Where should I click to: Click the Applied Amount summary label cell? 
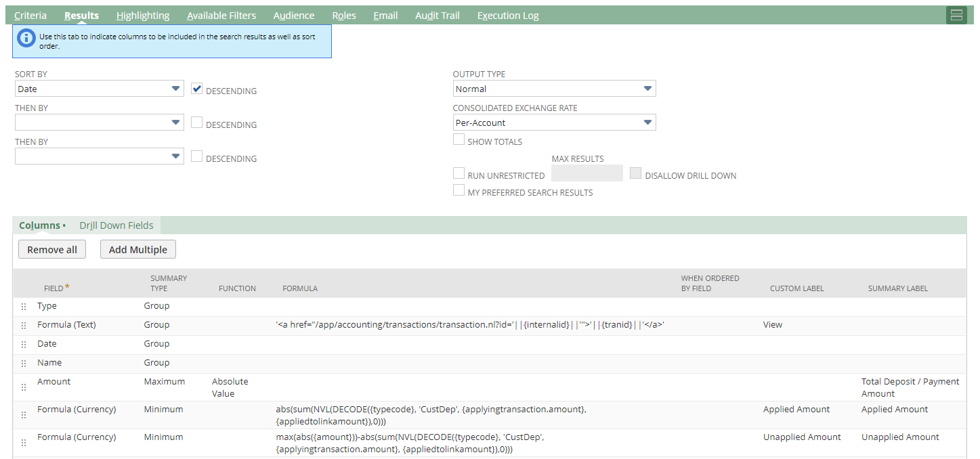tap(895, 410)
